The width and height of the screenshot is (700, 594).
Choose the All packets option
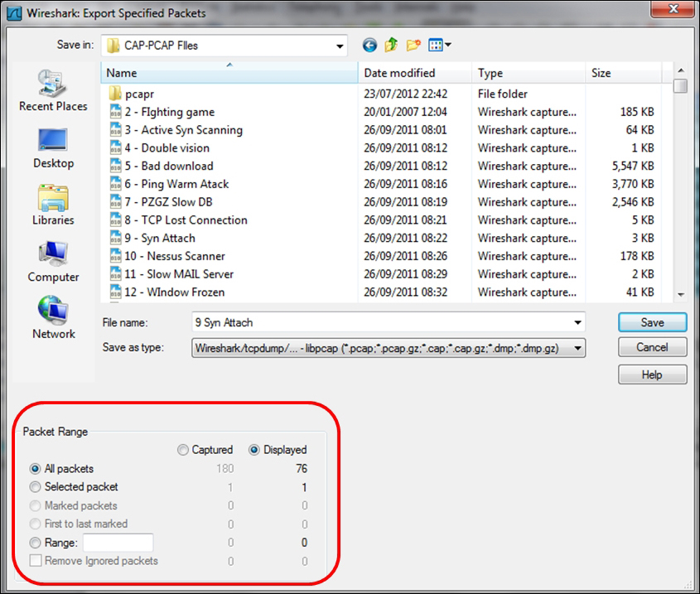tap(36, 469)
